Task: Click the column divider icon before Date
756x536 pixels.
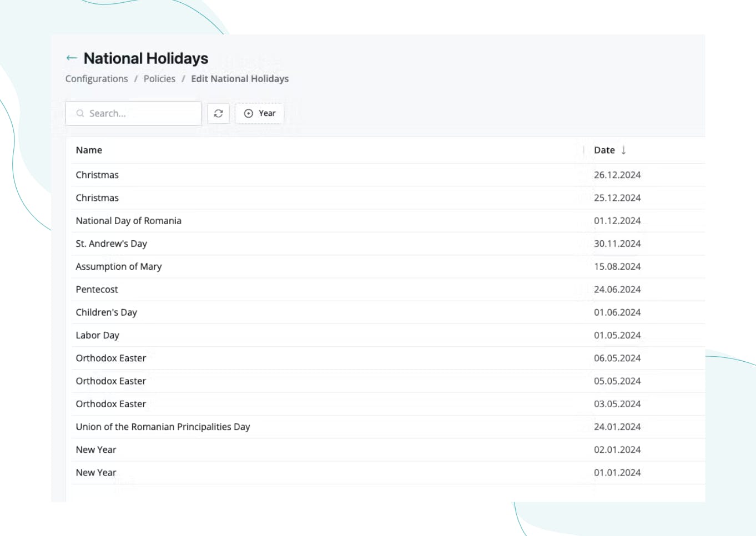Action: click(x=584, y=150)
